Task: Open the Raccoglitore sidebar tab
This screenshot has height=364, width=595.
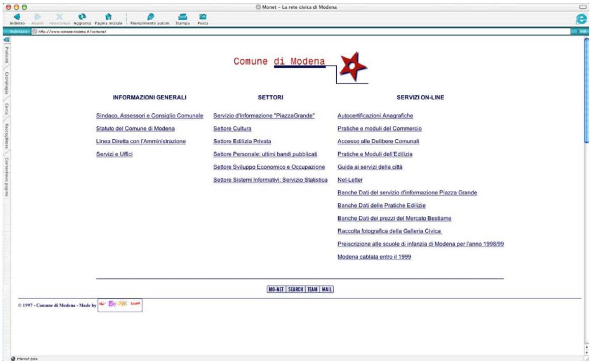Action: click(7, 136)
